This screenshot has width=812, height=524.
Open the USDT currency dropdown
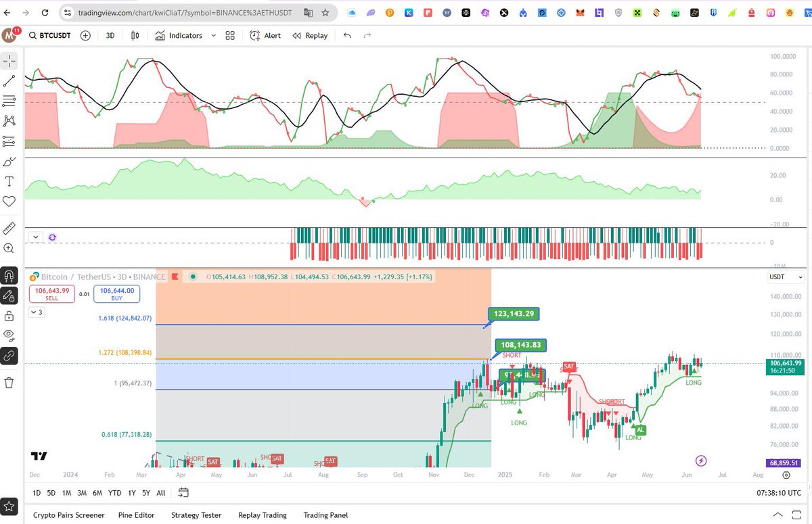786,277
